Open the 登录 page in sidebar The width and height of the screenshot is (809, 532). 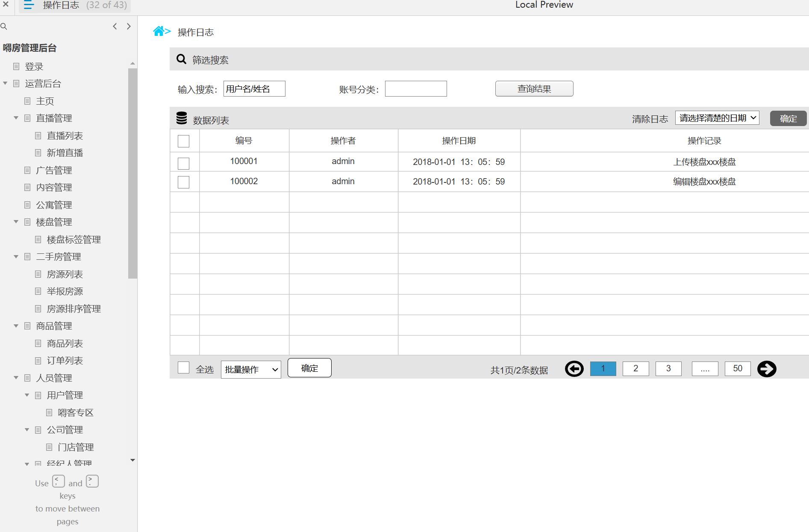pos(34,67)
